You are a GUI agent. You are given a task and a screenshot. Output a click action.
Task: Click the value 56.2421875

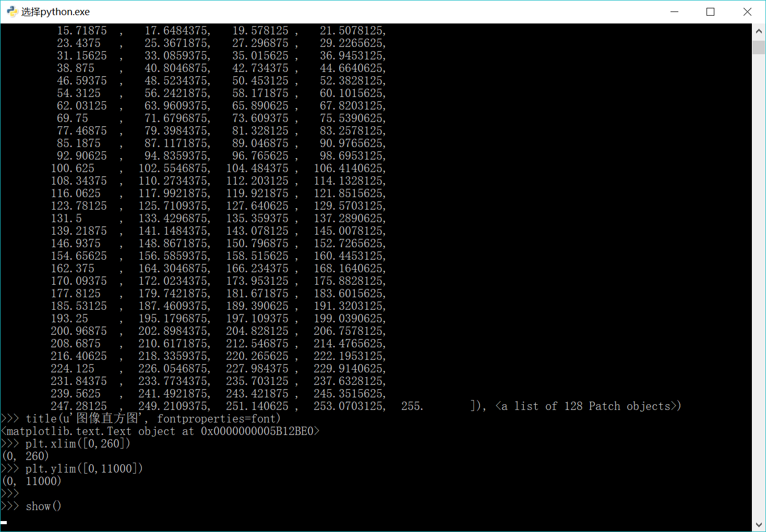(x=176, y=93)
